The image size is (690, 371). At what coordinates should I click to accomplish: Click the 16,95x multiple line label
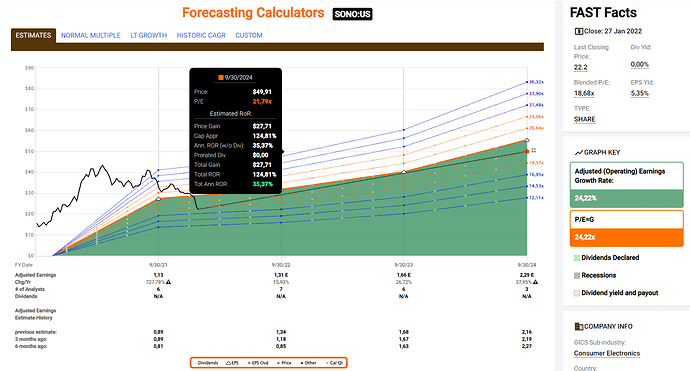coord(536,175)
